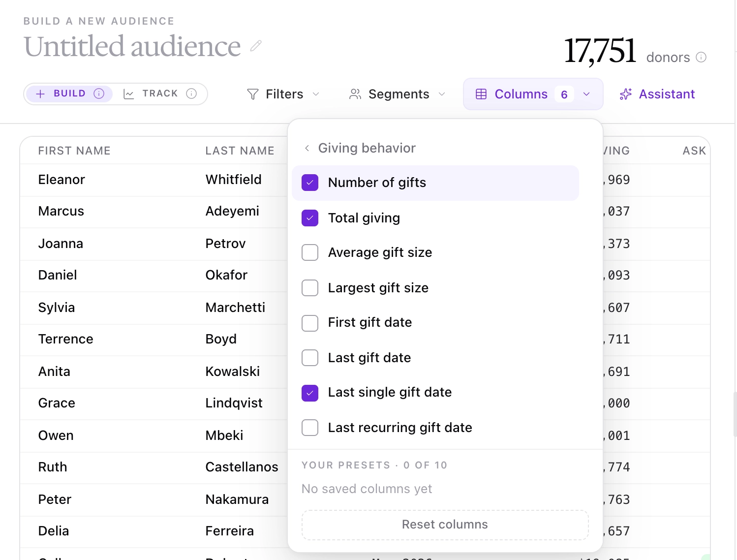737x560 pixels.
Task: Click the info icon next to TRACK
Action: tap(191, 93)
